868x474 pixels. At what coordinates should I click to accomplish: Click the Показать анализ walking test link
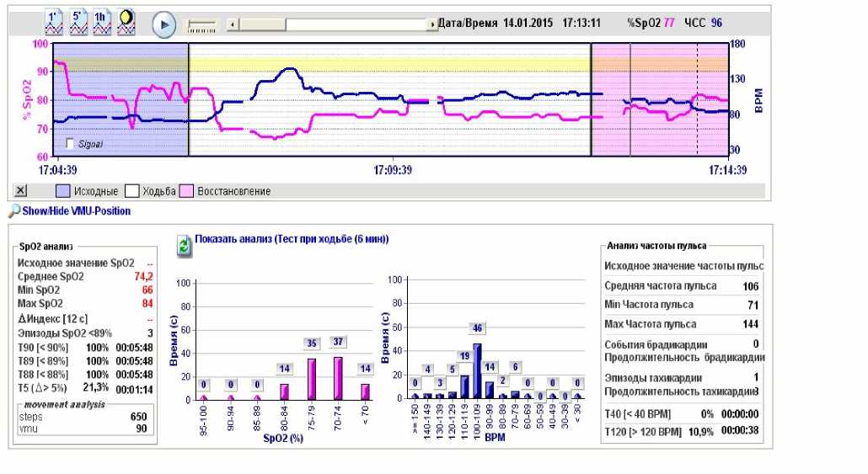[292, 239]
